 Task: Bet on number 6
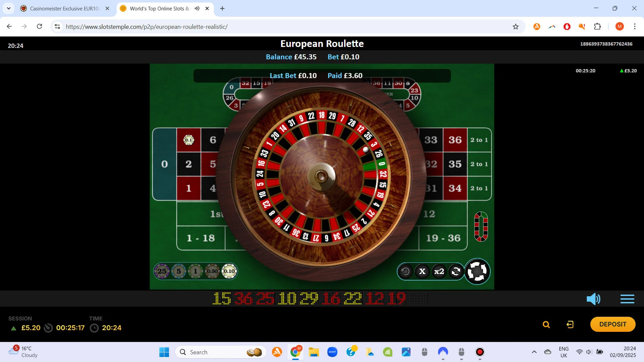click(213, 140)
